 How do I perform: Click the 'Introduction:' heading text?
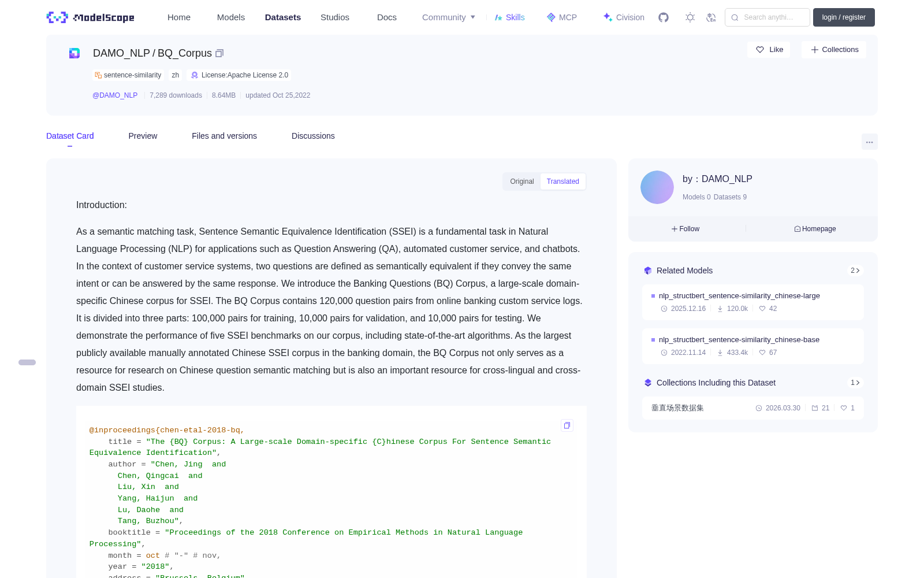(102, 205)
